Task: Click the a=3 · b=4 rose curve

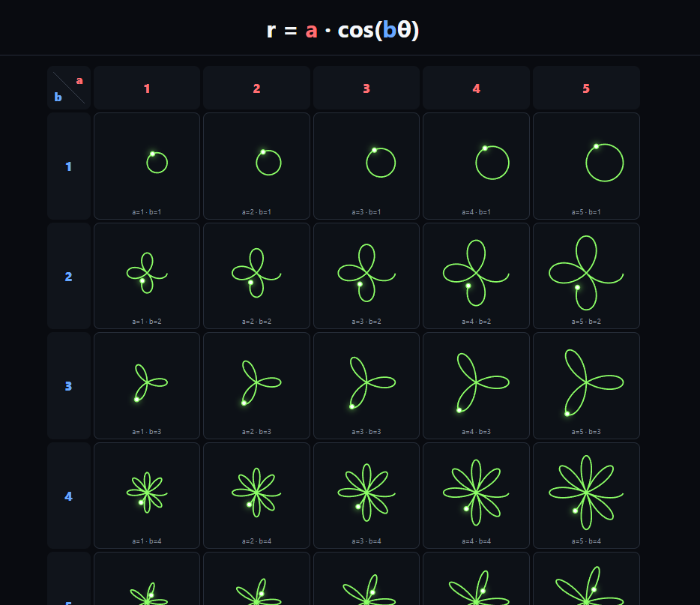Action: [x=366, y=496]
